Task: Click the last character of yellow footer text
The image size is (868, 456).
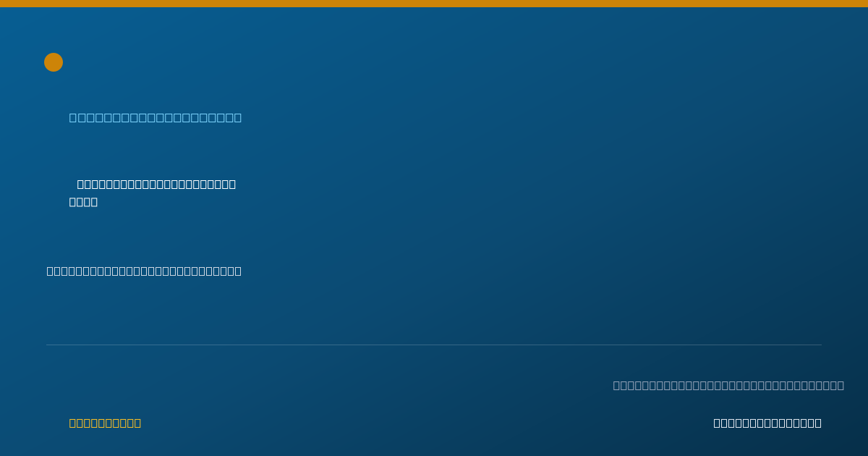Action: tap(137, 423)
